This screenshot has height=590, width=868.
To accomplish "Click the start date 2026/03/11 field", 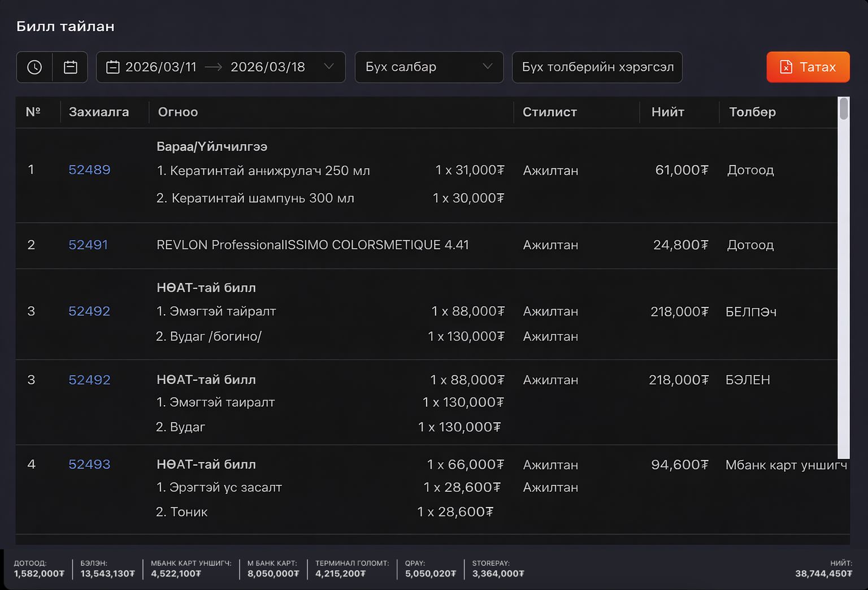I will 161,67.
